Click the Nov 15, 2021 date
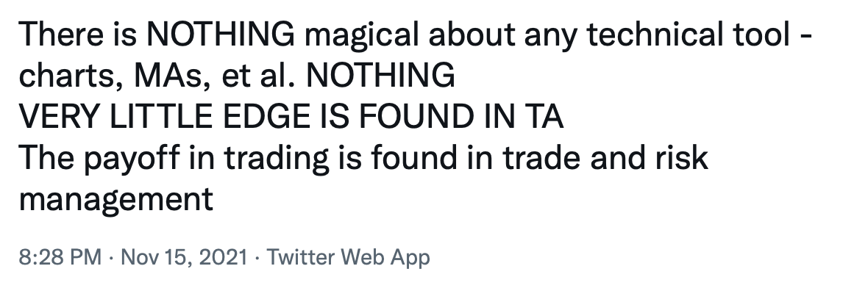This screenshot has height=291, width=868. click(184, 257)
